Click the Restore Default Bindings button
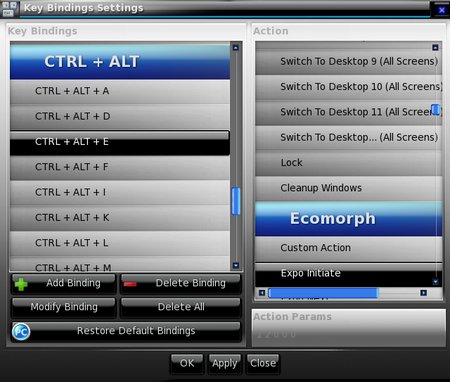Image resolution: width=450 pixels, height=382 pixels. coord(126,331)
